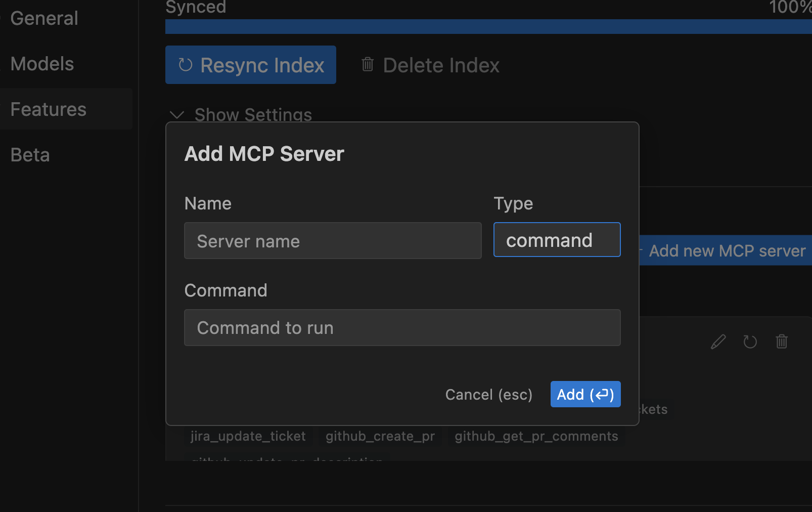The height and width of the screenshot is (512, 812).
Task: Collapse the Show Settings section
Action: pyautogui.click(x=176, y=115)
